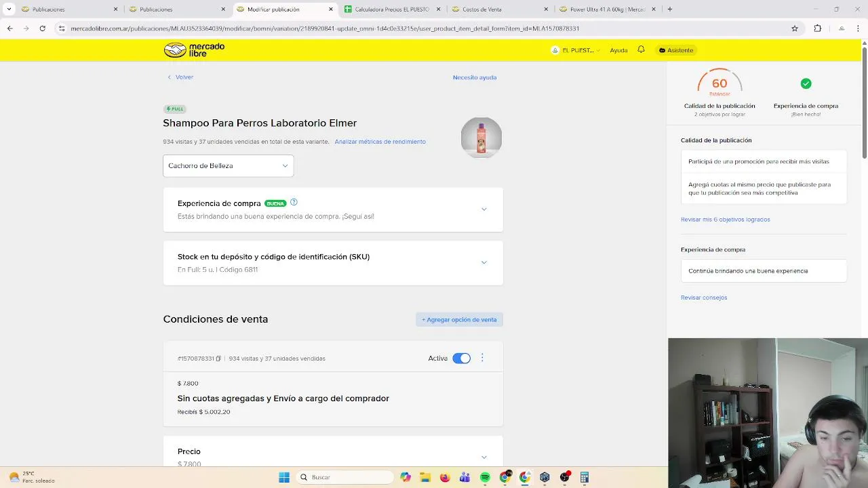
Task: Click the help icon next to BUENA badge
Action: tap(294, 202)
